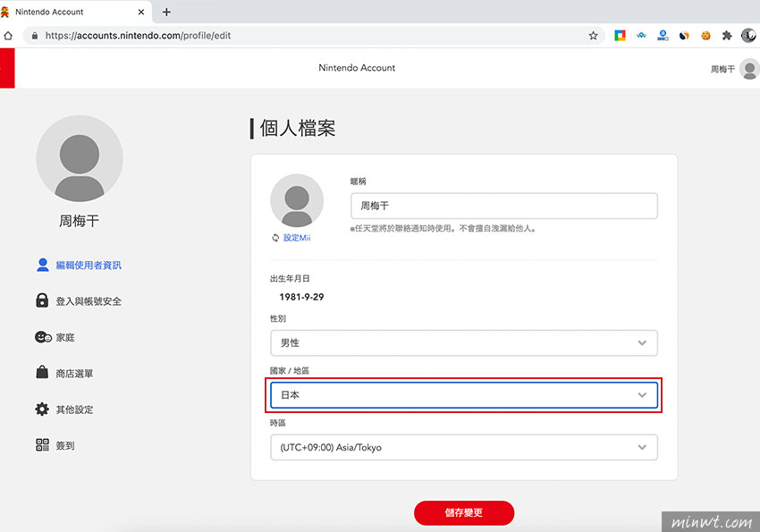Click the site lock icon in address bar
Screen dimensions: 760x532
coord(34,36)
